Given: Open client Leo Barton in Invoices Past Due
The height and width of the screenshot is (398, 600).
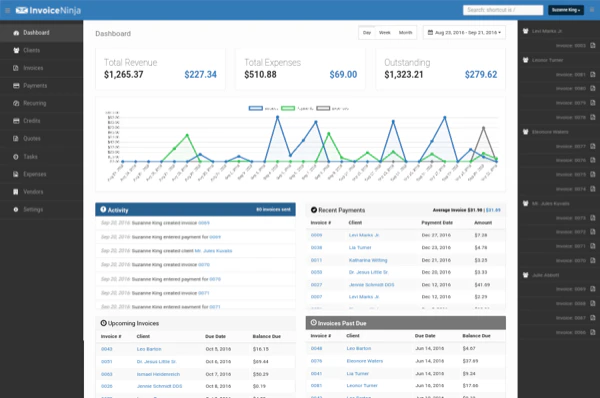Looking at the screenshot, I should pos(359,348).
